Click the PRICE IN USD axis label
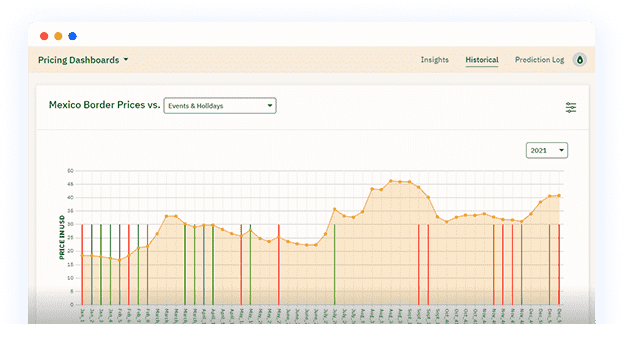The height and width of the screenshot is (361, 624). [62, 238]
